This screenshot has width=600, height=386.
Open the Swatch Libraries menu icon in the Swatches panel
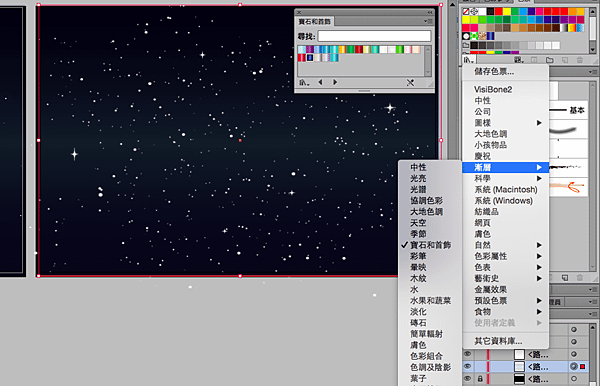469,60
